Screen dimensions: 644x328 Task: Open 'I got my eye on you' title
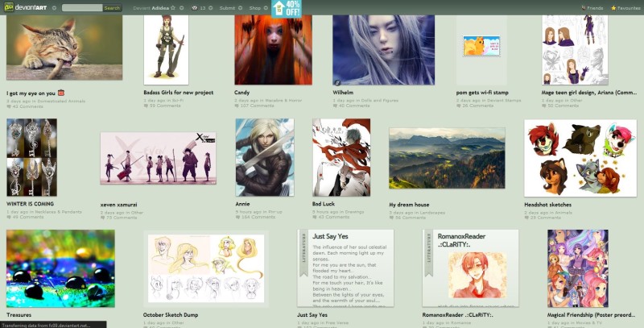point(31,93)
